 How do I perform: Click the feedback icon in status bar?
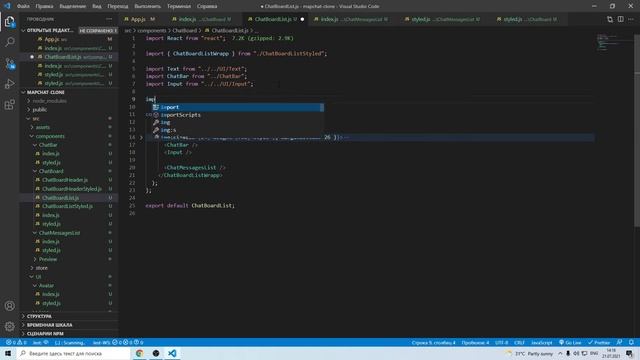coord(620,342)
